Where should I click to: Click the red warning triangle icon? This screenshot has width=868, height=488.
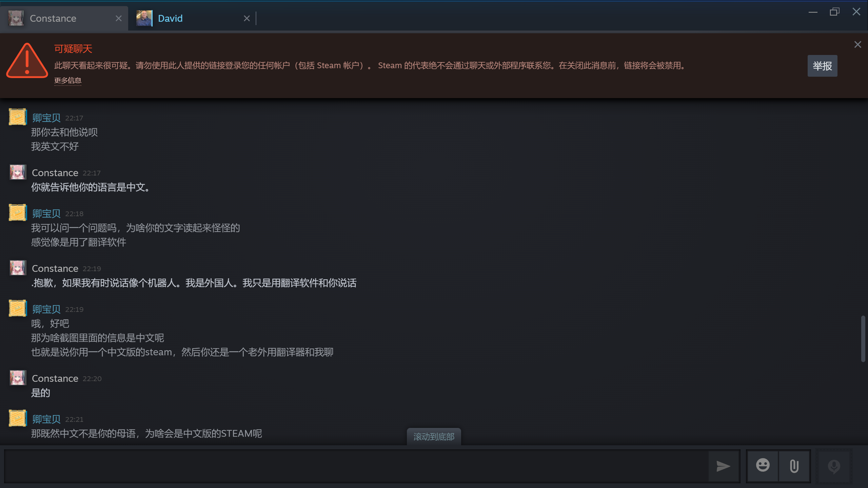27,61
